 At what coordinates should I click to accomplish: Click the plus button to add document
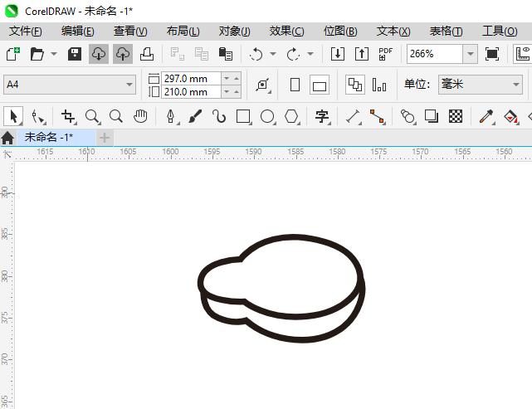[x=105, y=138]
